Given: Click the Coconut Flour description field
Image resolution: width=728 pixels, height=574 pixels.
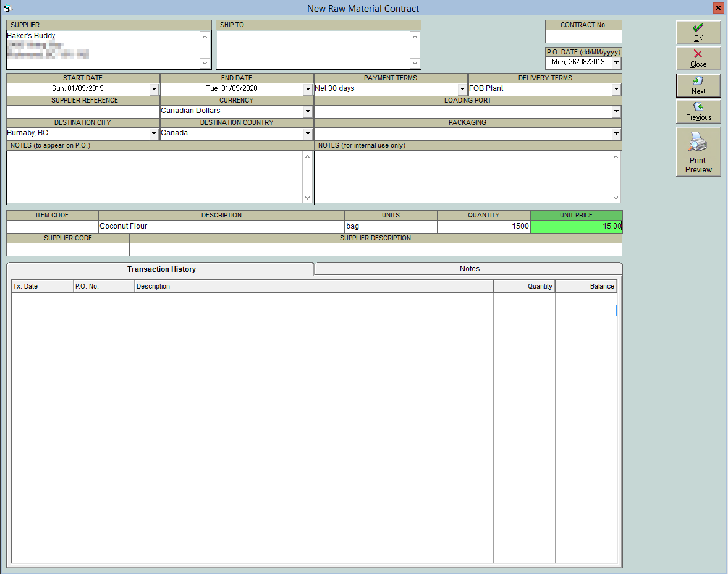Looking at the screenshot, I should [x=221, y=226].
